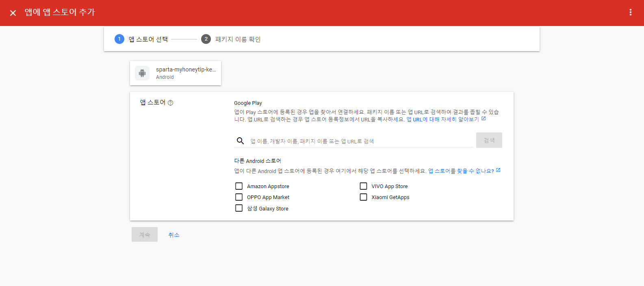
Task: Click the 취소 cancel link
Action: click(x=174, y=235)
